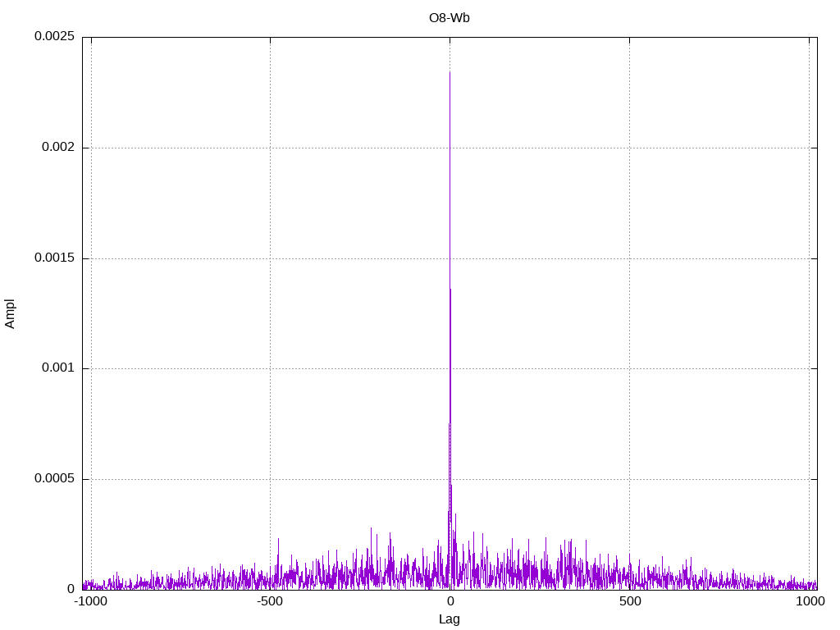
Task: Select the Lag x-axis label
Action: point(449,619)
